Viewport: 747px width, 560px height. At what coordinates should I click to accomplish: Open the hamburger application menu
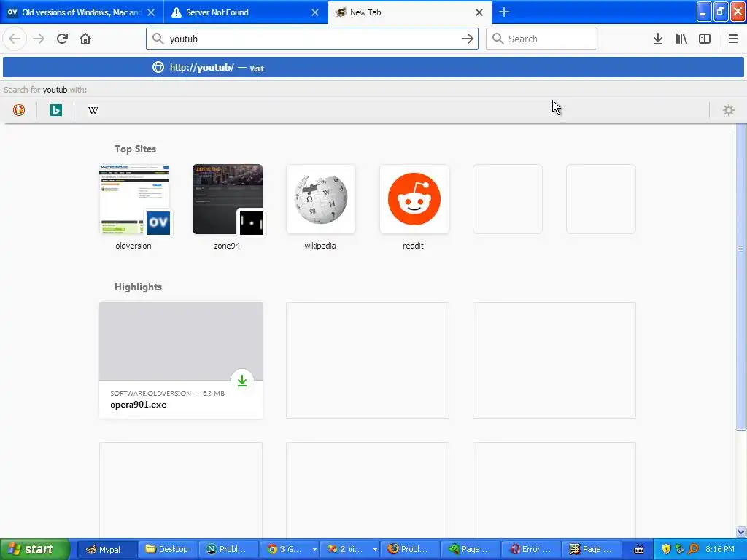tap(732, 39)
